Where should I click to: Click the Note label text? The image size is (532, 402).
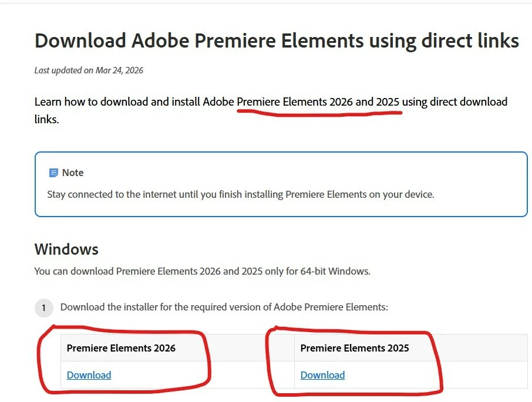(x=73, y=173)
